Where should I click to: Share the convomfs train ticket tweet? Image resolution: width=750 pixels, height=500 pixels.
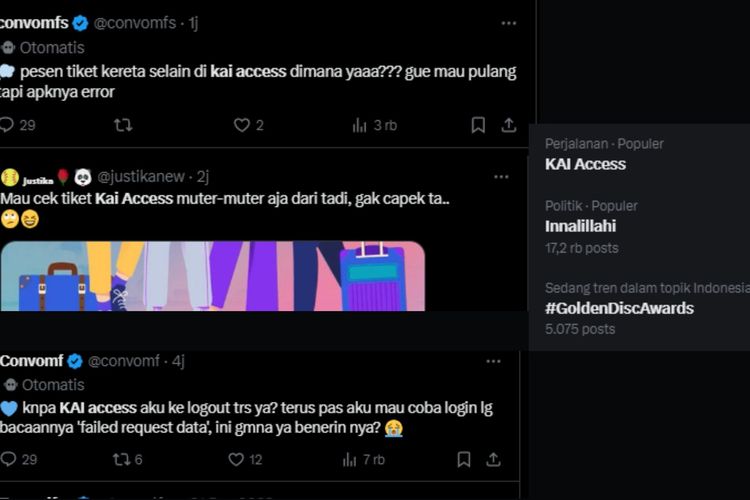click(x=508, y=125)
